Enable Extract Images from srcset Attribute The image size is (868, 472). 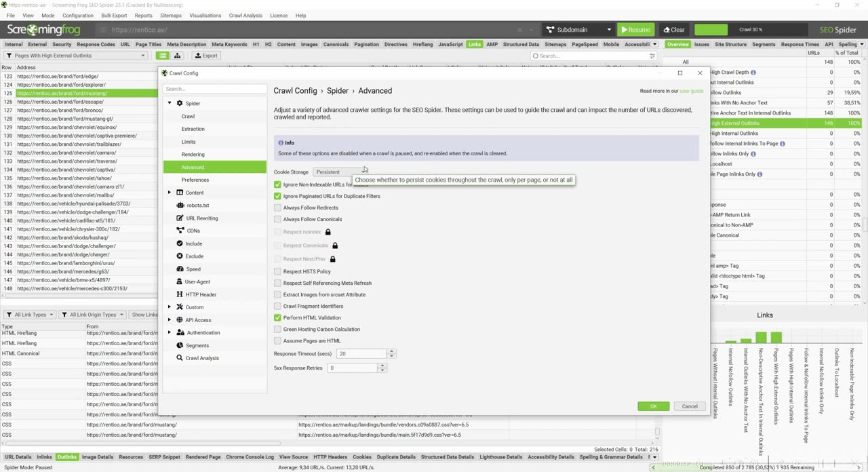coord(277,294)
